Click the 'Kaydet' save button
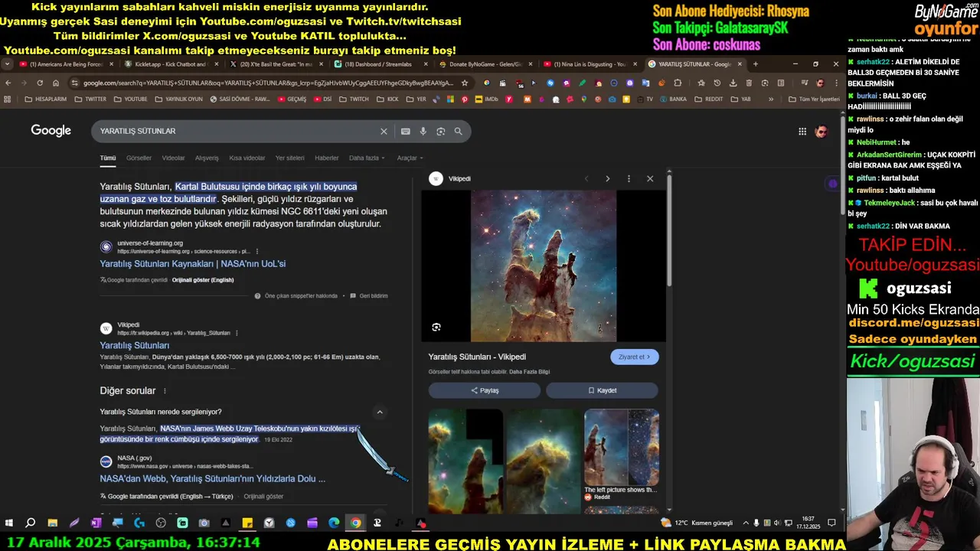This screenshot has width=980, height=551. tap(602, 390)
